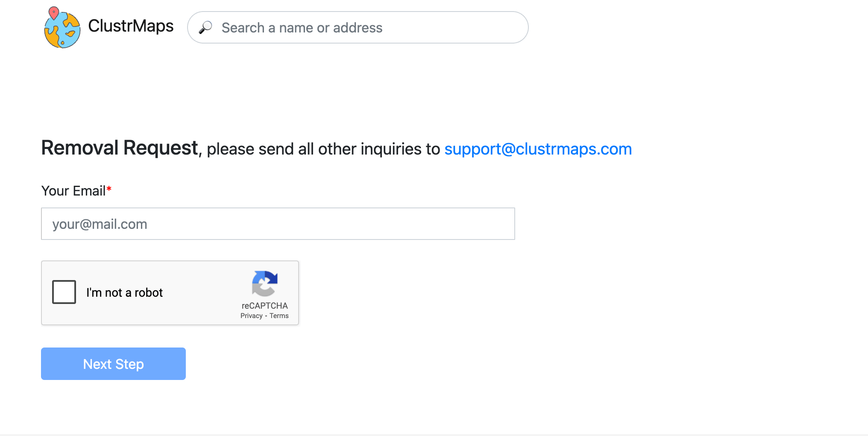The height and width of the screenshot is (444, 868).
Task: Click the ClustrMaps globe logo
Action: pos(62,28)
